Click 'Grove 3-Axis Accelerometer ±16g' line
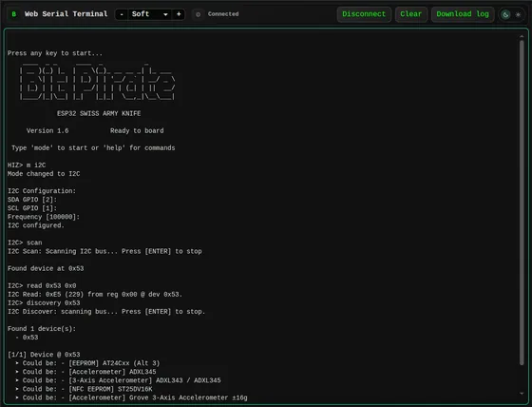 pos(131,397)
